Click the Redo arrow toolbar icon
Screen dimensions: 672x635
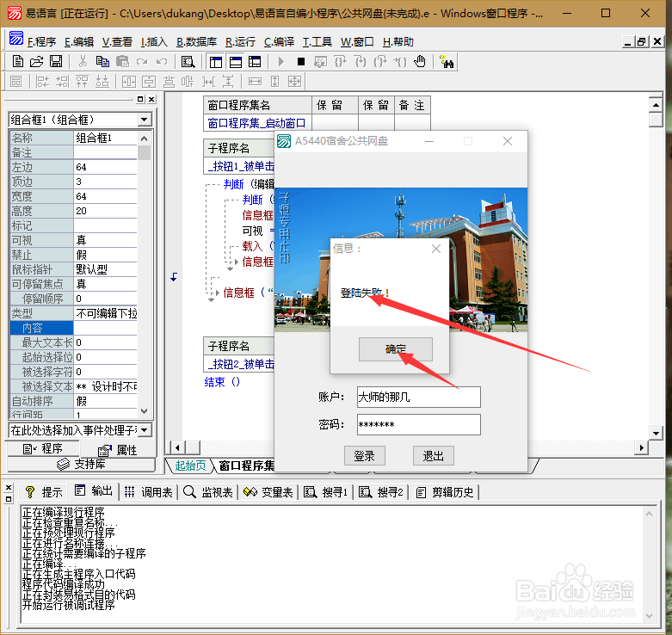coord(142,62)
